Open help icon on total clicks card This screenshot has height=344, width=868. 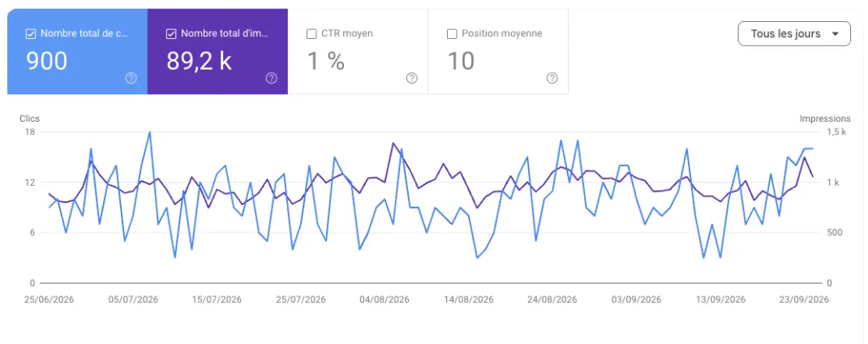131,78
